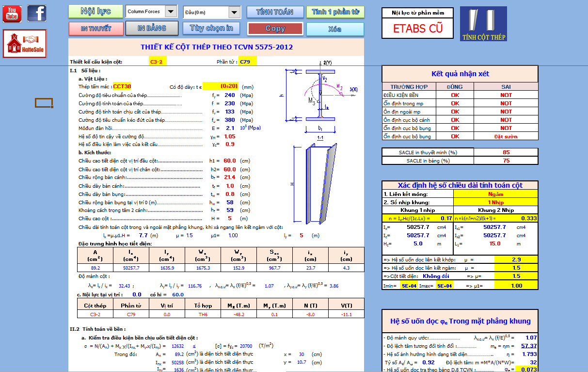Select the area A value 89.2

[x=95, y=268]
